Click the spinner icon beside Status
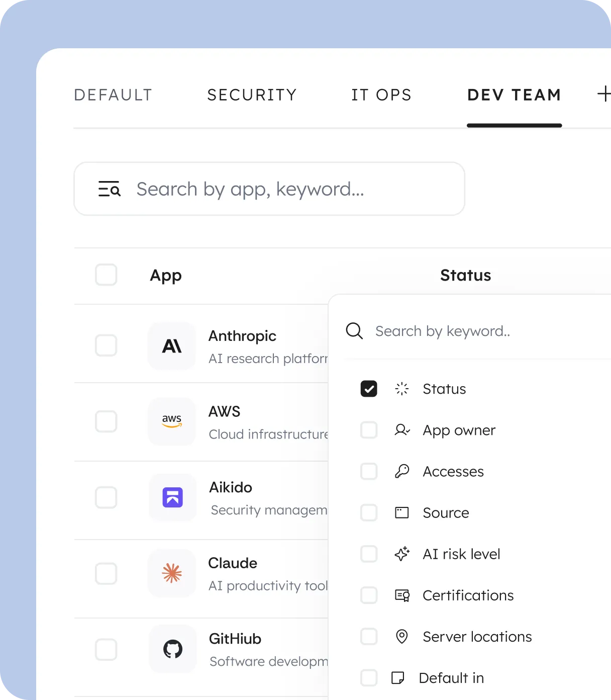The image size is (611, 700). pos(401,389)
